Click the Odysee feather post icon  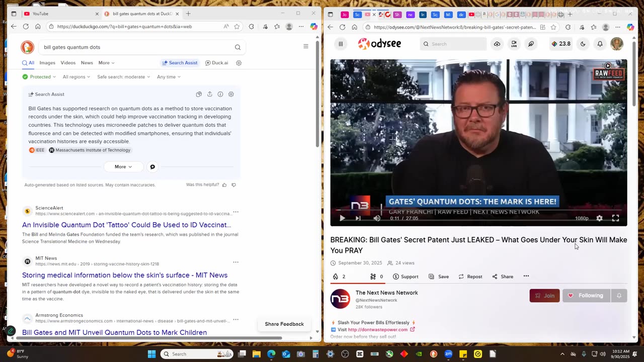[x=531, y=44]
